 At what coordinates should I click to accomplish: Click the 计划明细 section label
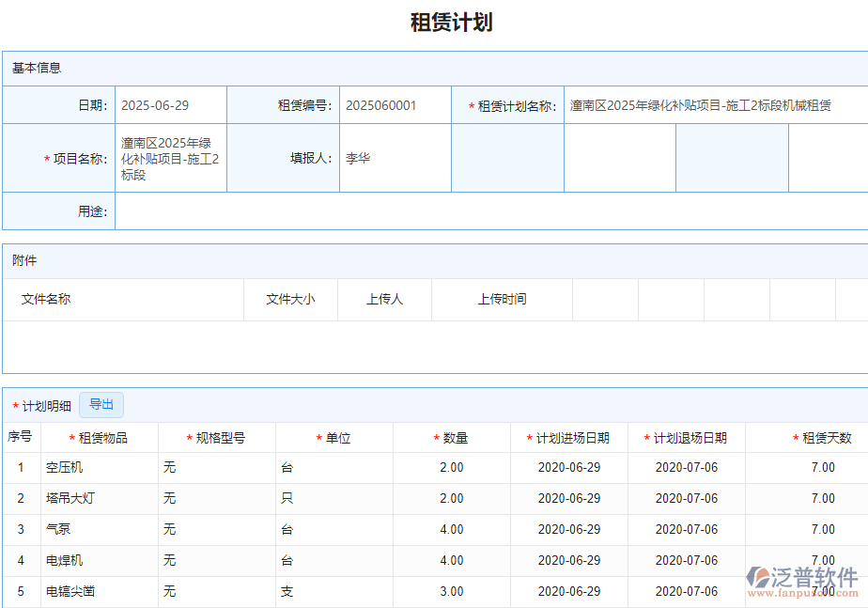(39, 404)
